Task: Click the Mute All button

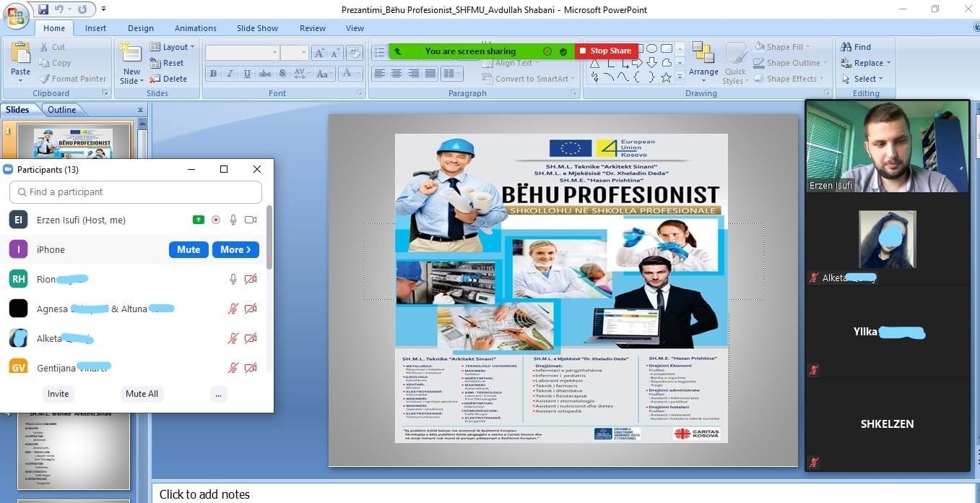Action: (x=142, y=394)
